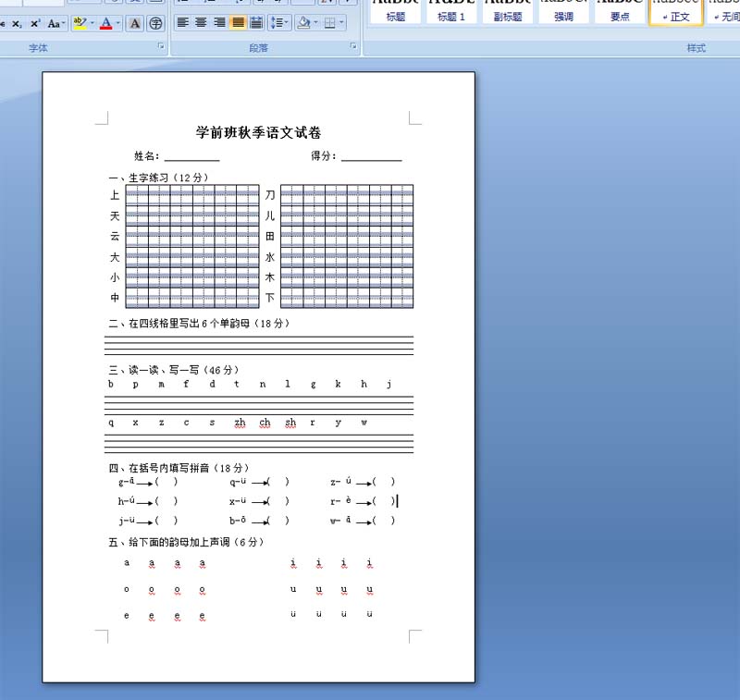
Task: Click the right writing-practice grid table
Action: click(x=347, y=246)
